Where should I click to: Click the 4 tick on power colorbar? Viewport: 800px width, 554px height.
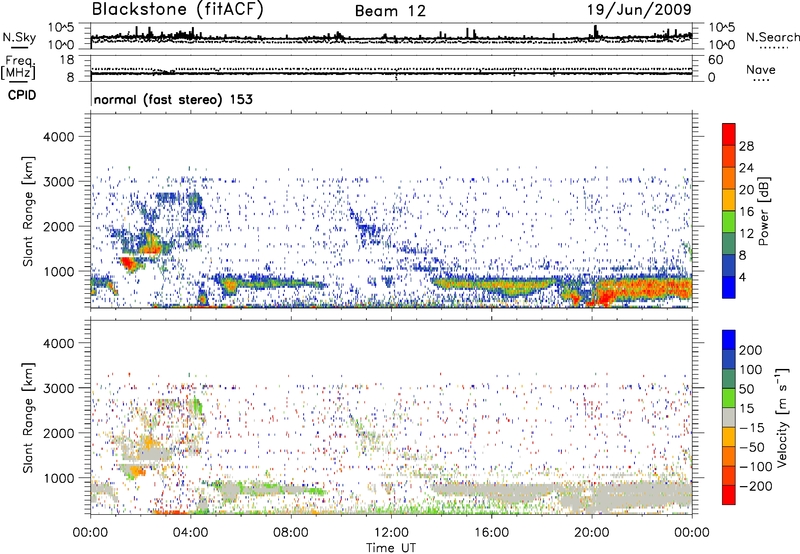click(x=742, y=277)
